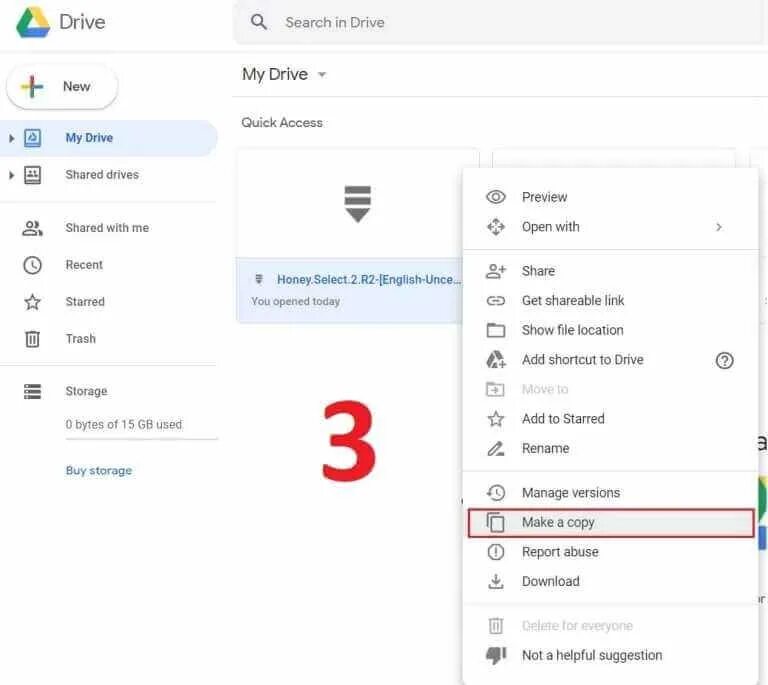Viewport: 768px width, 685px height.
Task: Choose Download in the context menu
Action: (610, 581)
